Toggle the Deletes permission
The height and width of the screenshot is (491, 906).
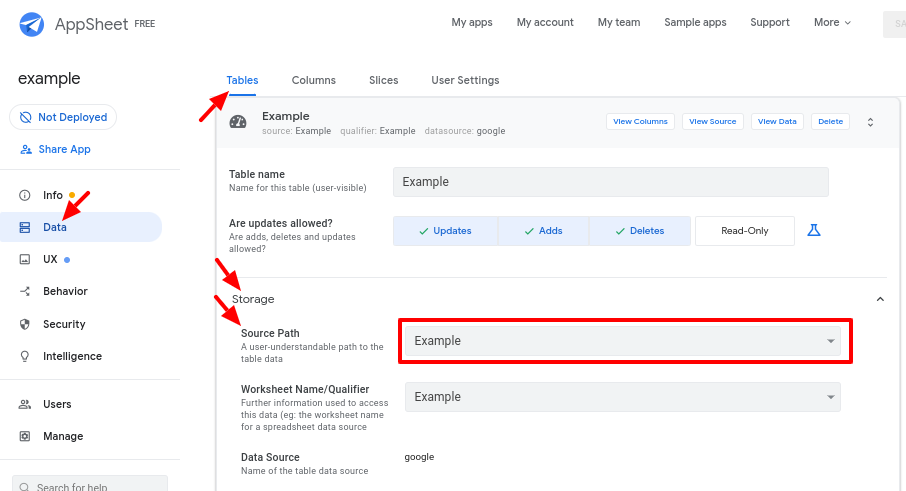[640, 231]
